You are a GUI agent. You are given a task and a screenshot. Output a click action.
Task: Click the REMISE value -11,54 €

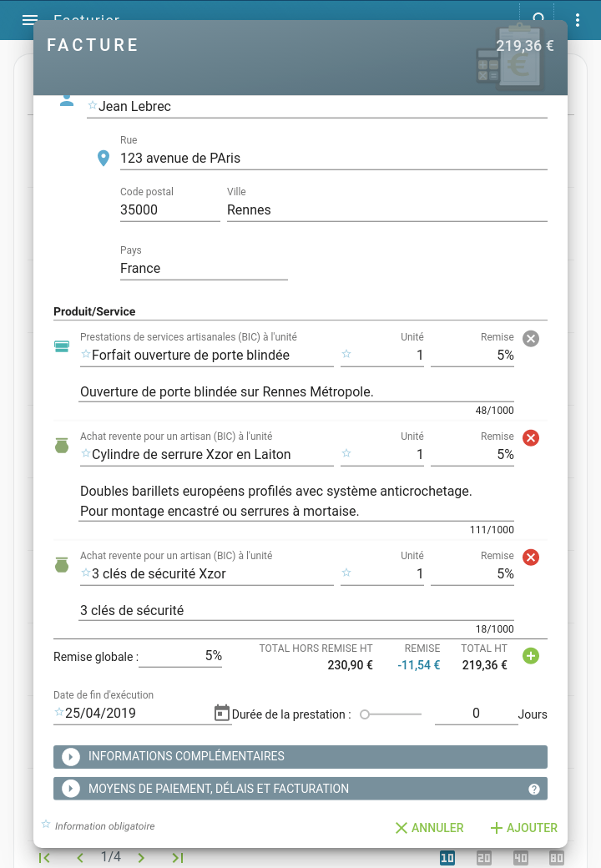pyautogui.click(x=419, y=665)
